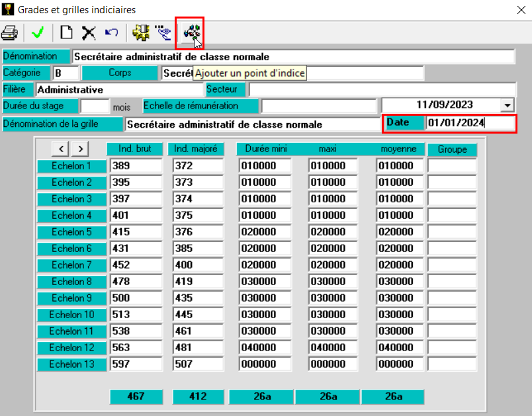The height and width of the screenshot is (416, 532).
Task: Click the printer icon in toolbar
Action: (x=9, y=32)
